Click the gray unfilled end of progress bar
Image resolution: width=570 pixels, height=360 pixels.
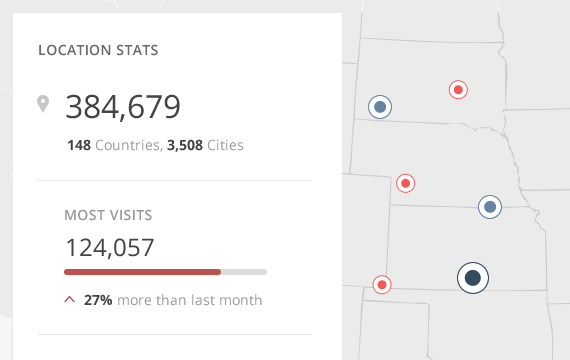pos(244,272)
